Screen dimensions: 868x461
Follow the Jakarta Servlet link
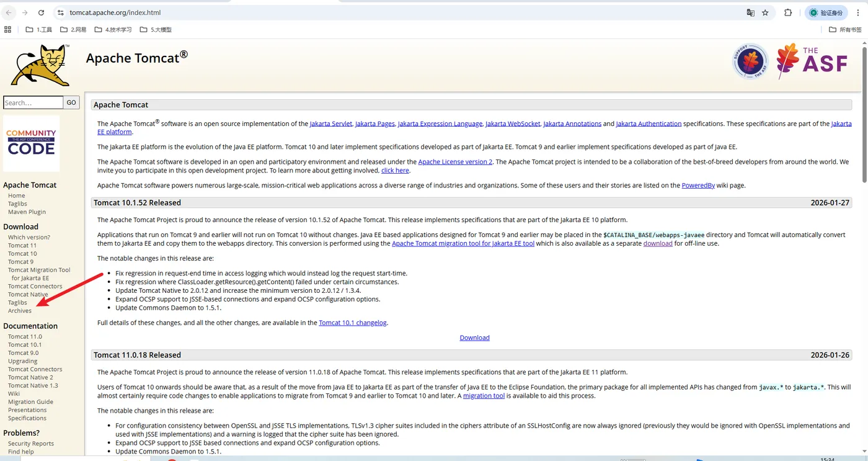pos(331,123)
